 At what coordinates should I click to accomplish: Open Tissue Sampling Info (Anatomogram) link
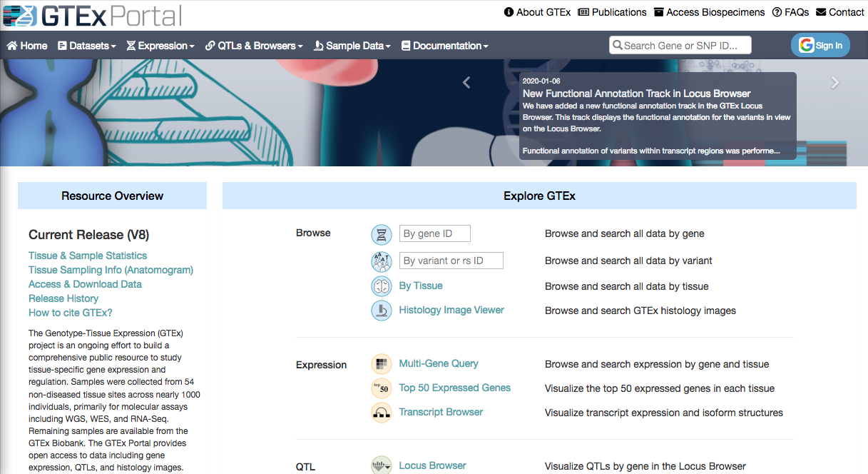(x=111, y=270)
